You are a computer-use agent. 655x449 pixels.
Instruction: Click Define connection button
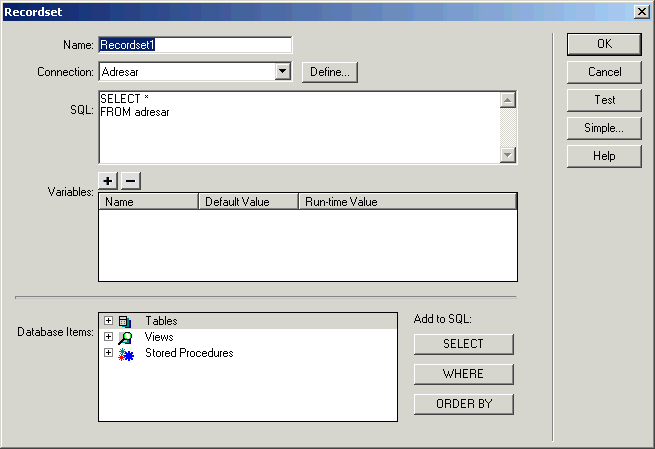330,72
